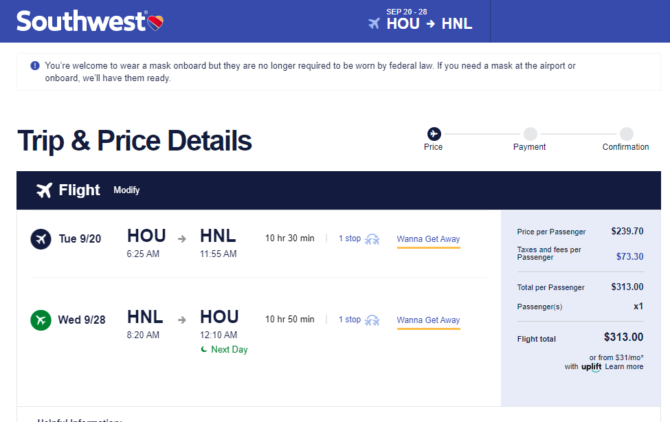Click the green returning flight icon for Wed 9/28

(41, 320)
